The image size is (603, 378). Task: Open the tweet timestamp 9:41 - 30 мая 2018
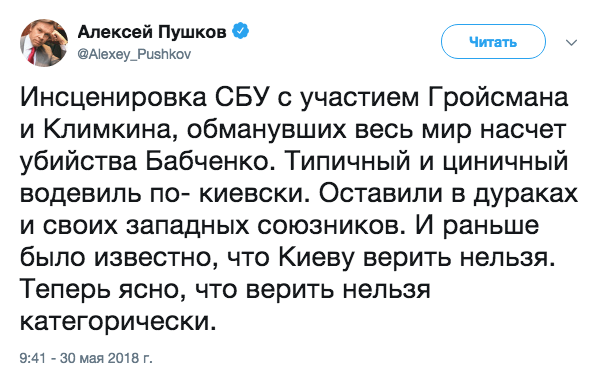coord(86,358)
